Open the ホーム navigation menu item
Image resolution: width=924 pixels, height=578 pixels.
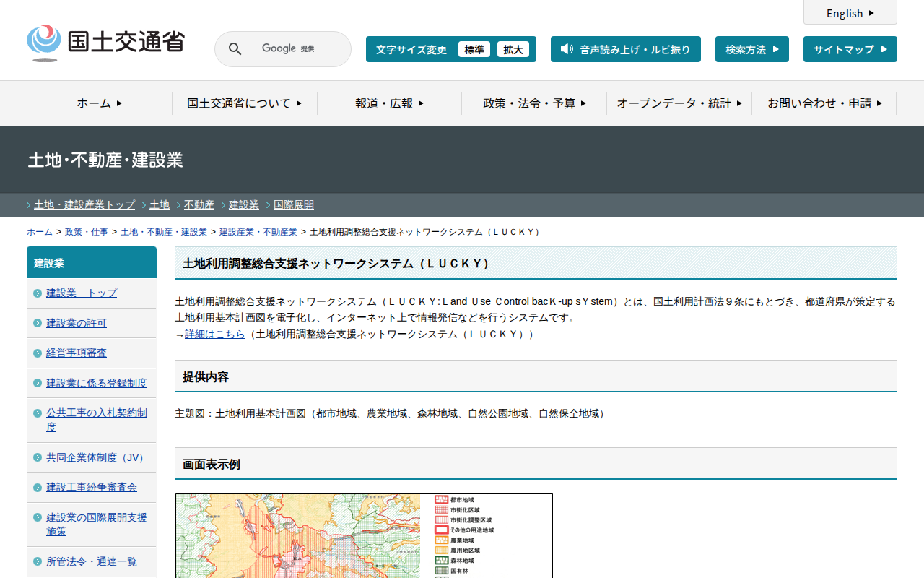100,103
